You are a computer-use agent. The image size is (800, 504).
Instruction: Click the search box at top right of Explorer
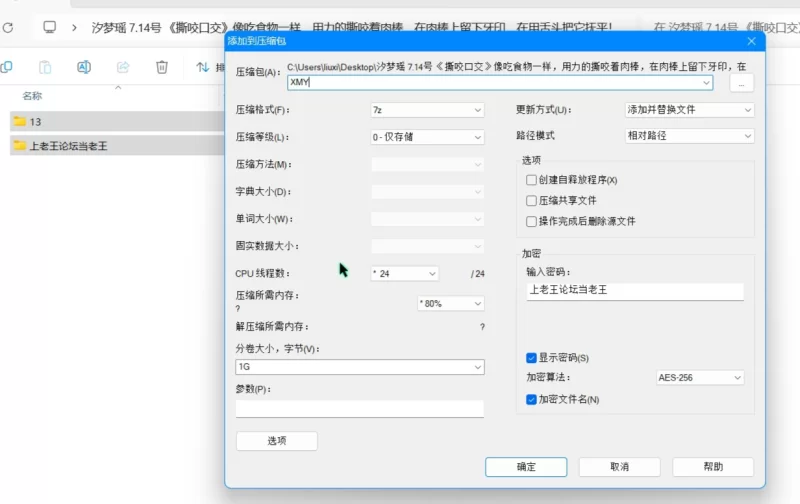click(720, 27)
